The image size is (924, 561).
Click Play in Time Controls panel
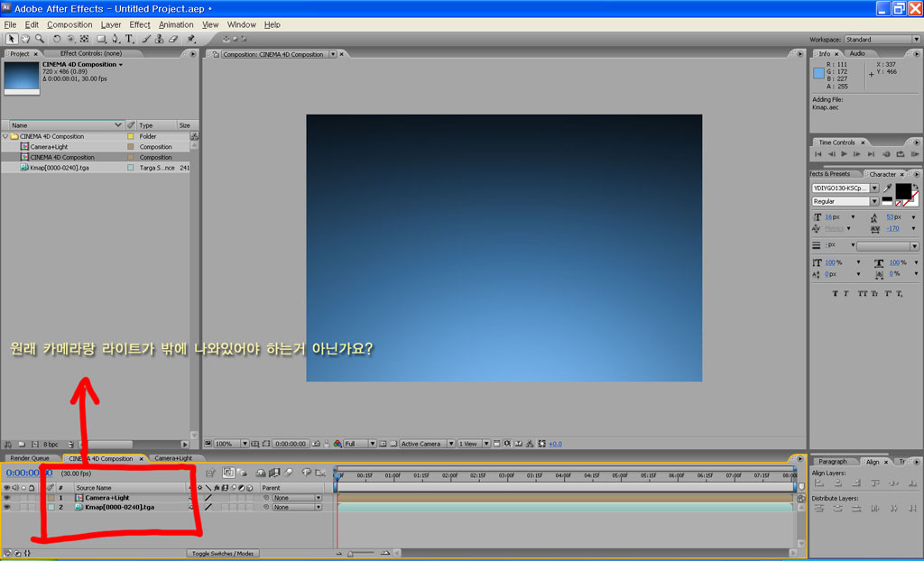[844, 154]
